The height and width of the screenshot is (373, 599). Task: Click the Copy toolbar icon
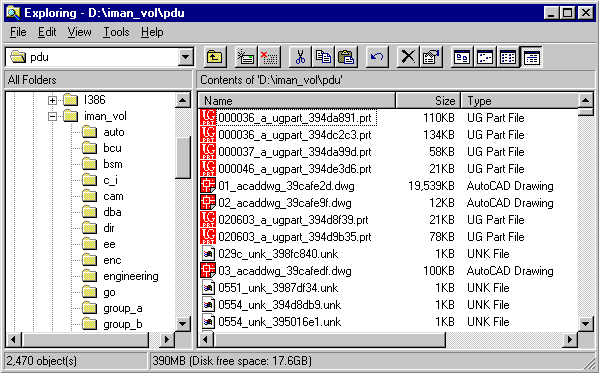pos(323,57)
